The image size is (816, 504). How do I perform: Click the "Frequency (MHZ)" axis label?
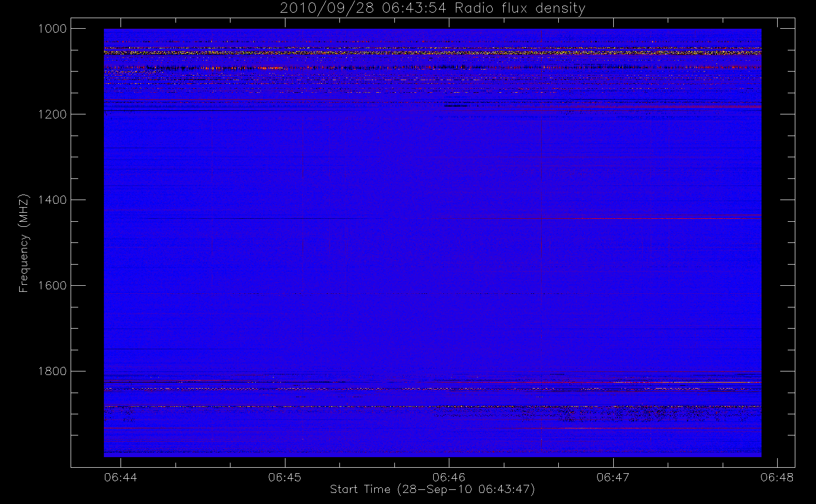[23, 243]
